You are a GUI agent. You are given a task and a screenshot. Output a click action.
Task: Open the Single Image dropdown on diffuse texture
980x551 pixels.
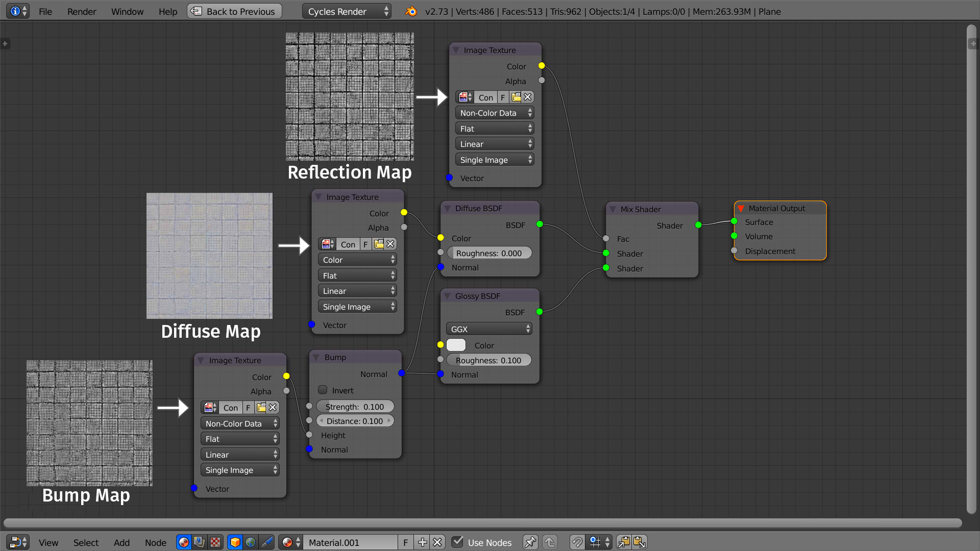click(356, 306)
